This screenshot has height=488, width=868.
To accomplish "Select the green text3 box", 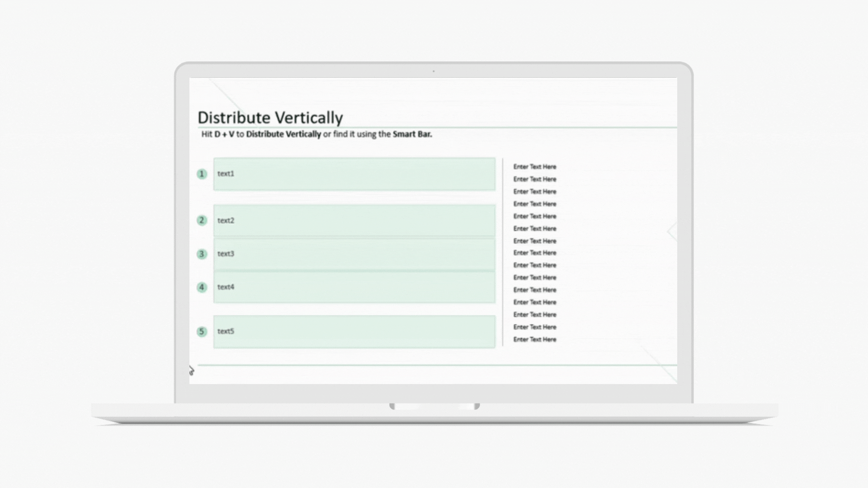I will pos(354,254).
